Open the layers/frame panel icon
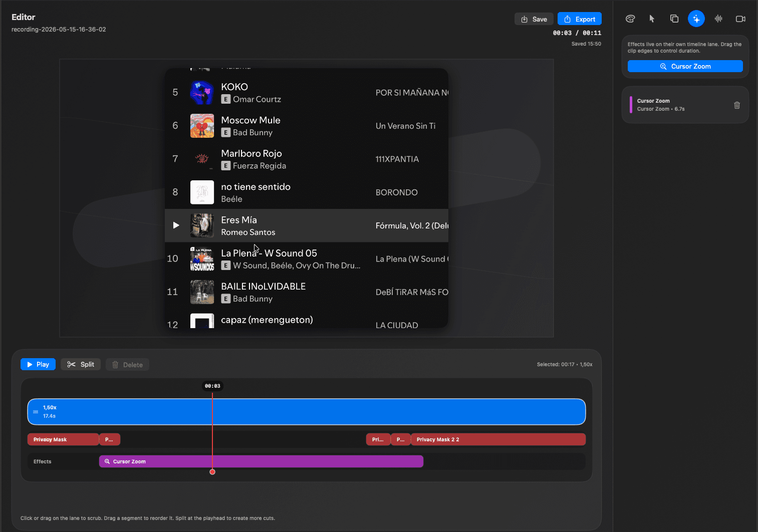The height and width of the screenshot is (532, 758). point(674,19)
